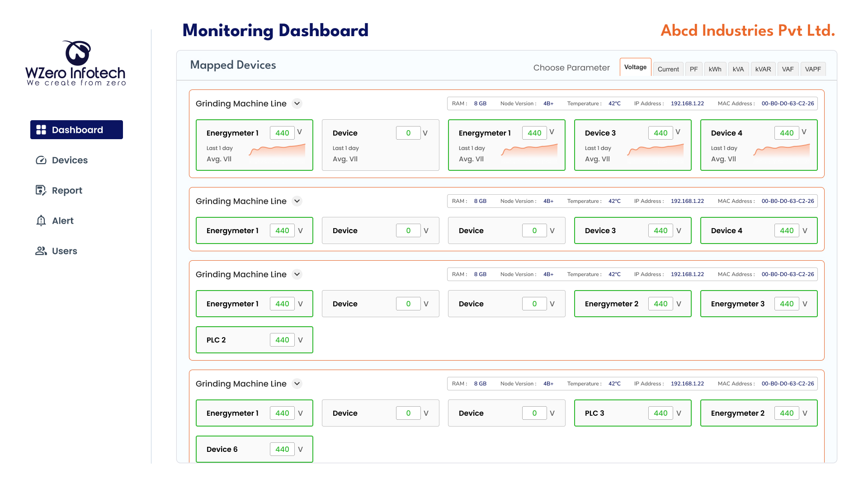Collapse the Grinding Machine Line showing trend charts
Screen dimensions: 868x488
[x=297, y=103]
